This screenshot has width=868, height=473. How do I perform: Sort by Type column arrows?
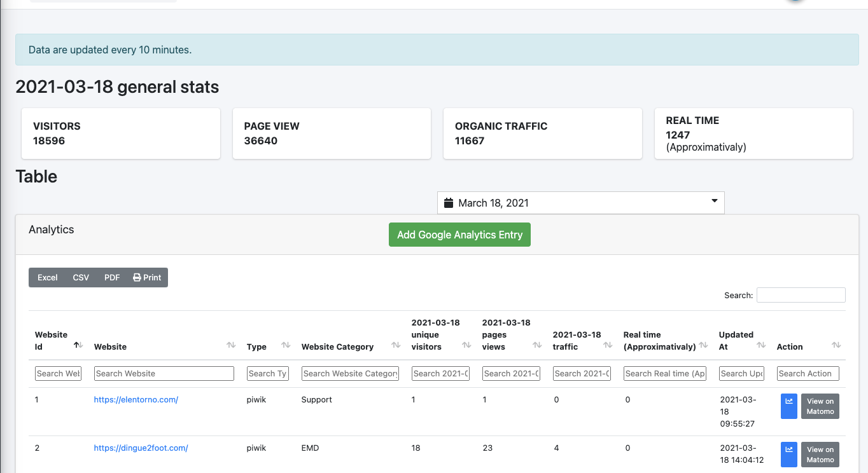tap(286, 345)
